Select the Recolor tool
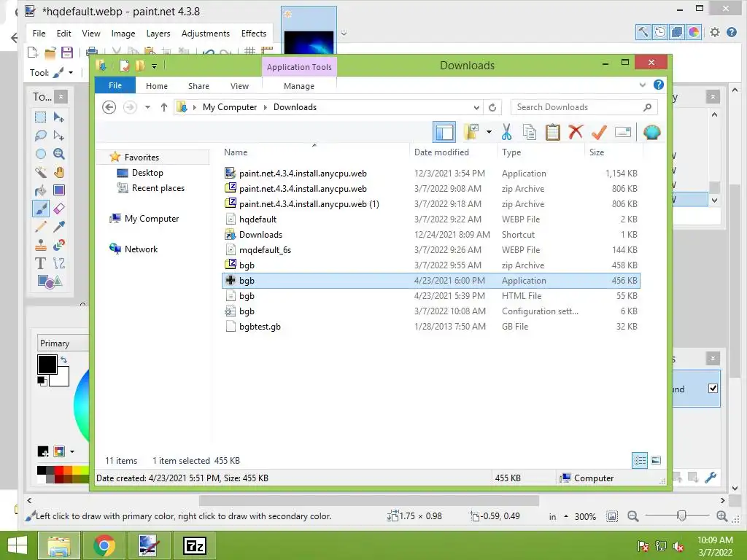The height and width of the screenshot is (560, 747). pos(58,245)
